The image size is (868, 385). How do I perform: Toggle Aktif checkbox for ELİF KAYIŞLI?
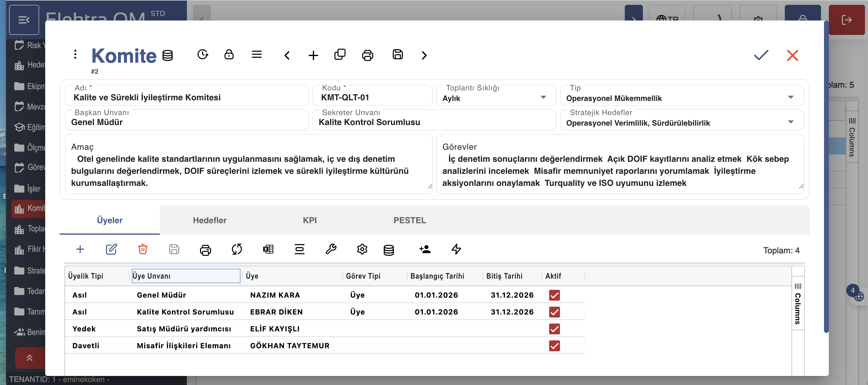coord(554,329)
